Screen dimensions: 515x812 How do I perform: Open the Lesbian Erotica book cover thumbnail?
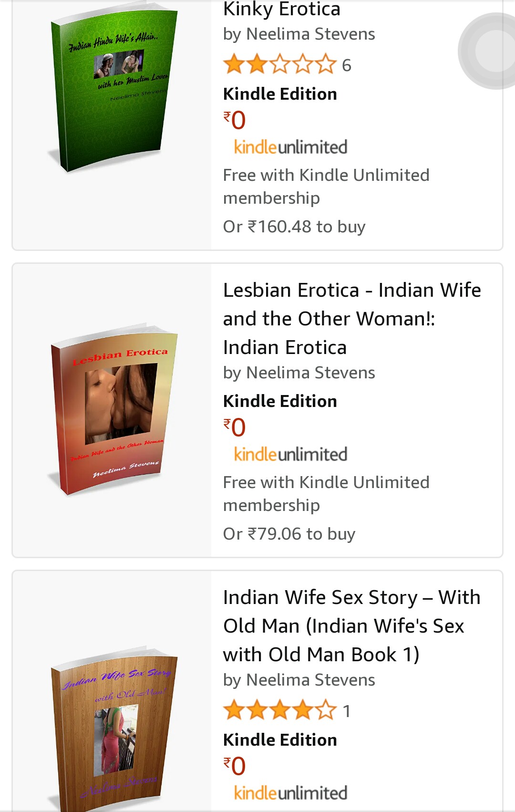click(113, 409)
